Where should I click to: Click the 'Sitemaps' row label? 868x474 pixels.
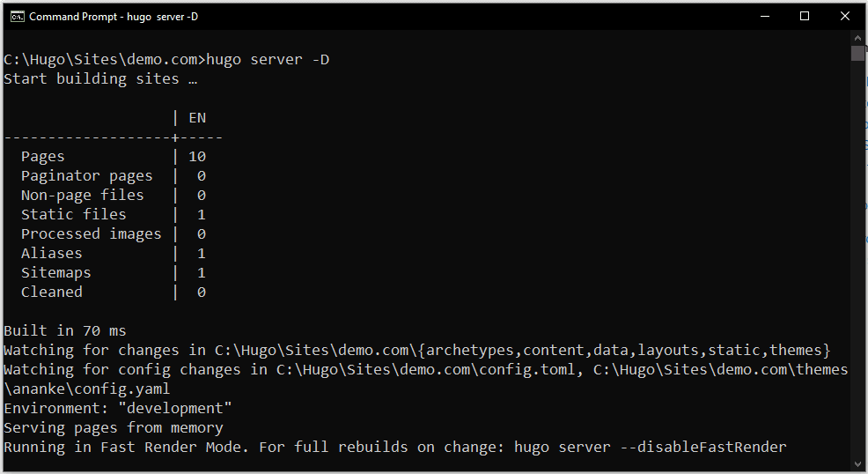(x=55, y=272)
